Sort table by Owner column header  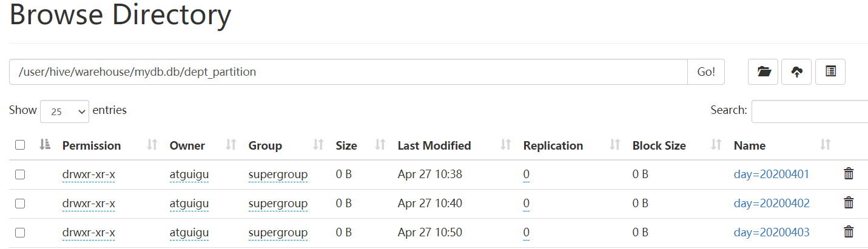187,145
